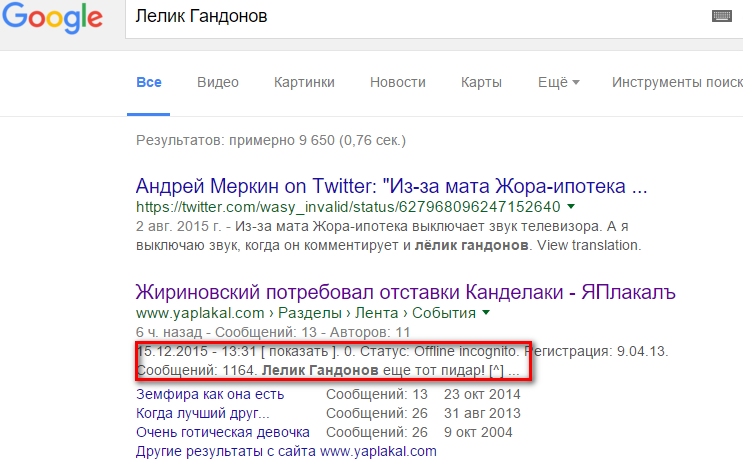This screenshot has height=467, width=743.
Task: Open Другие результаты с сайта www.yaplakal.com
Action: click(x=286, y=451)
